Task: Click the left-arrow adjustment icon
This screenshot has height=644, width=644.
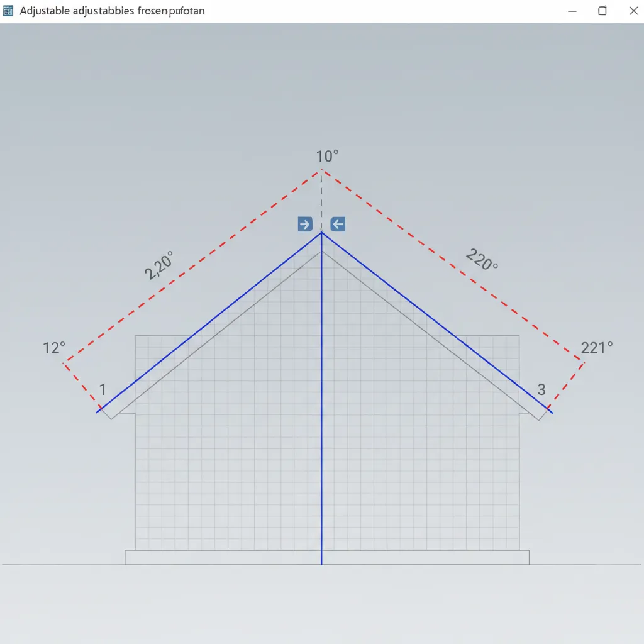Action: click(x=337, y=224)
